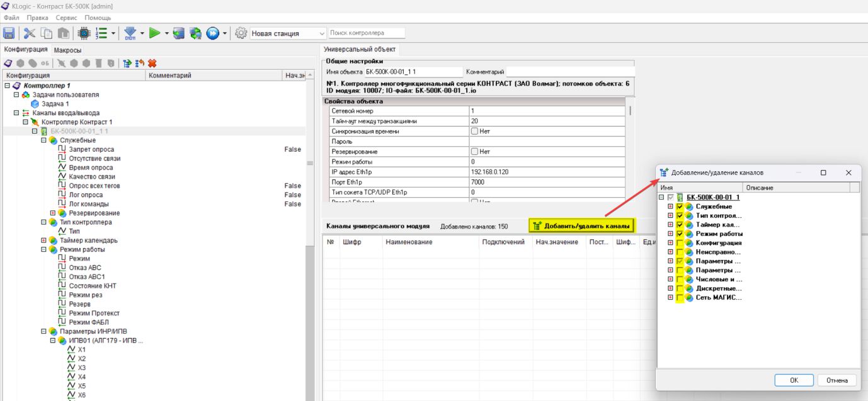Uncheck the Служебные checkbox in dialog

pos(679,206)
